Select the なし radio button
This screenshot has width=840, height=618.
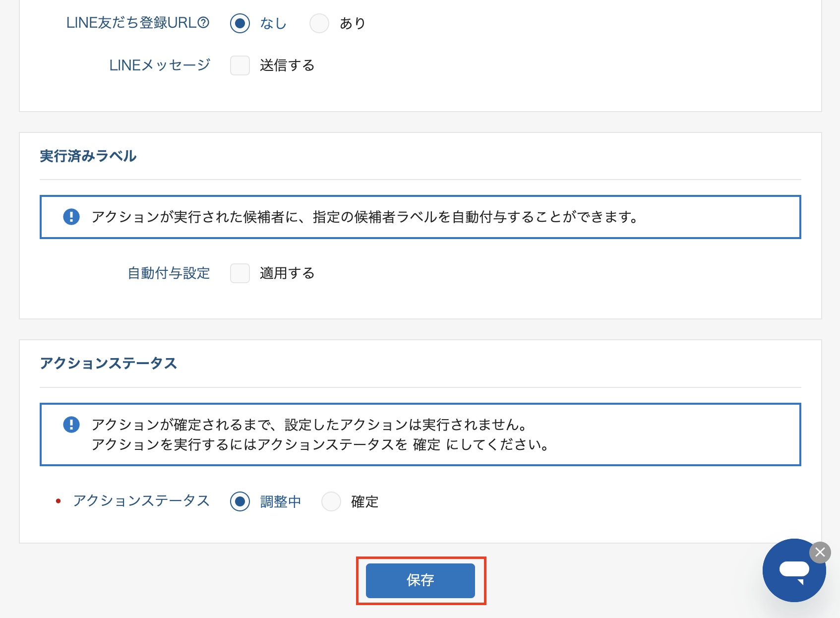coord(240,23)
